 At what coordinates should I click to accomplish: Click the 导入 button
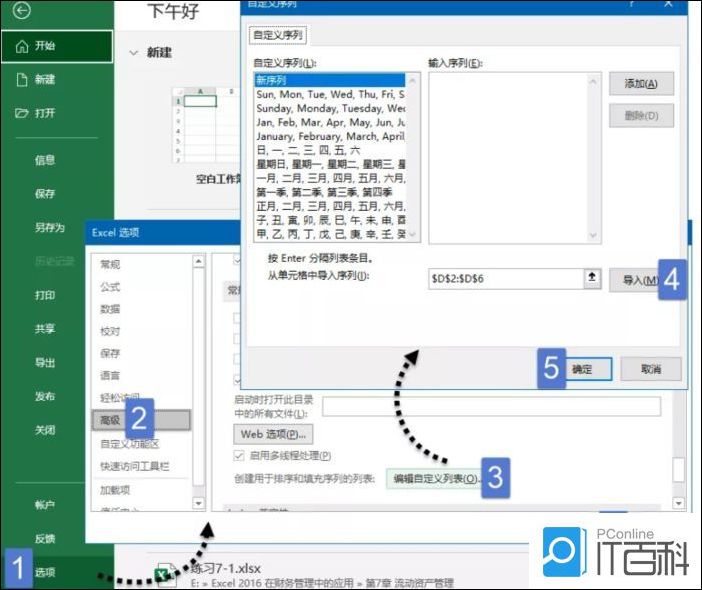636,280
